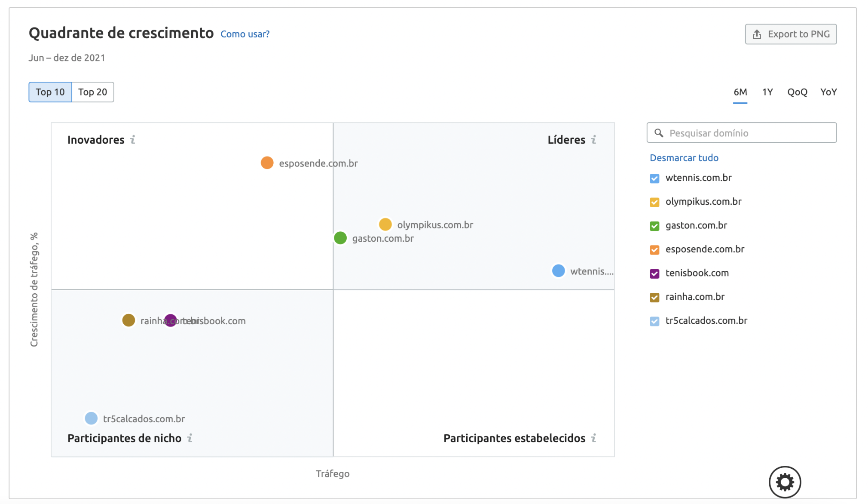
Task: Uncheck esposende.com.br checkbox
Action: pos(654,250)
